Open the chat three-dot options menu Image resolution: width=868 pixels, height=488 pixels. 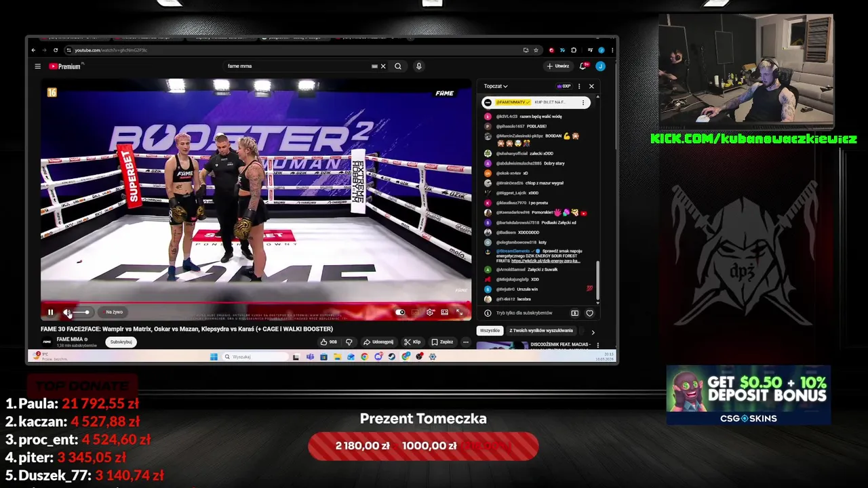coord(579,86)
